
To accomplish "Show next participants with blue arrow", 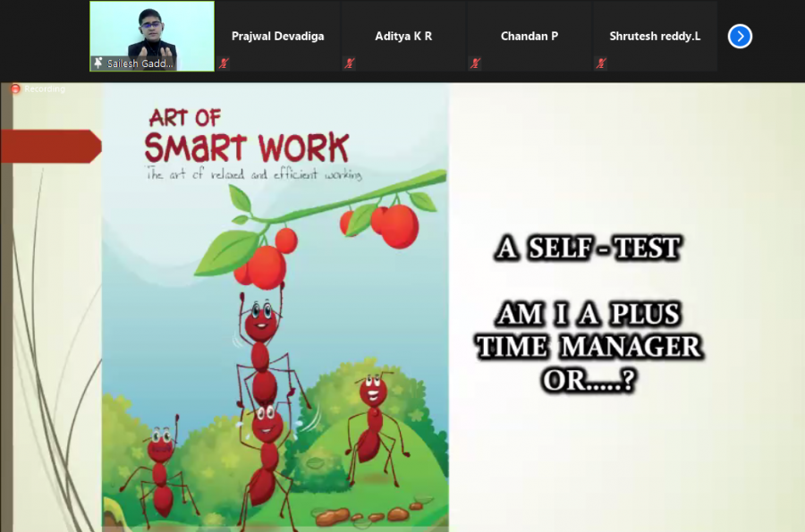I will click(x=740, y=36).
